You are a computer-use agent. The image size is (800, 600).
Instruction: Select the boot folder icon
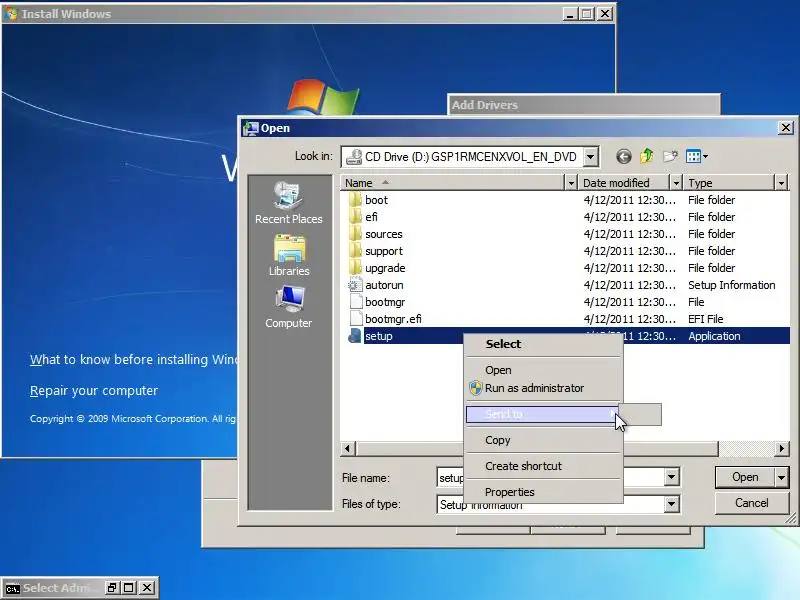(x=355, y=200)
